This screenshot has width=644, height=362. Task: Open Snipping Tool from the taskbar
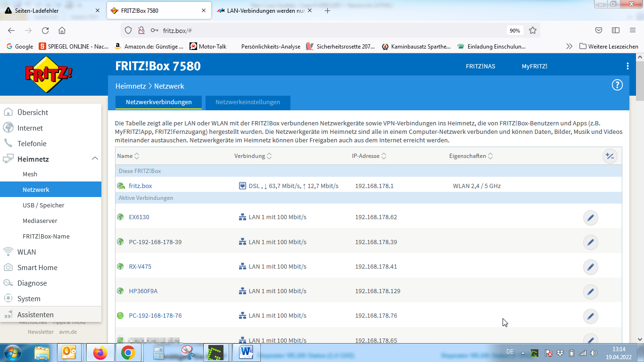coord(188,353)
